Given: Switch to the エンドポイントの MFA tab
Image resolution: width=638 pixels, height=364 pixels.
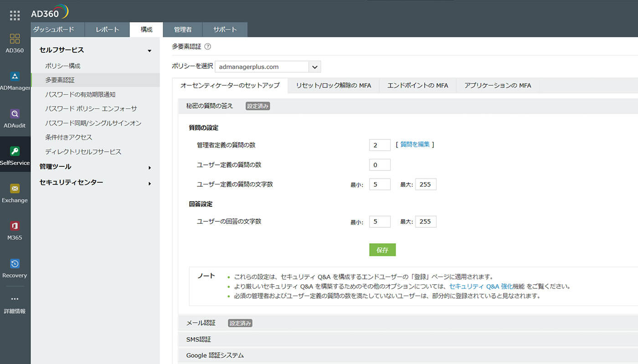Looking at the screenshot, I should click(x=417, y=85).
